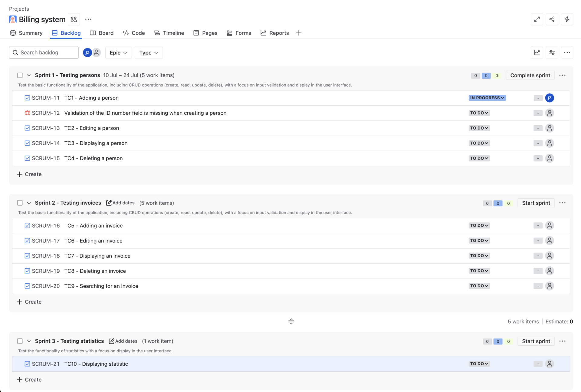The height and width of the screenshot is (392, 581).
Task: Click the plus icon to add a tab
Action: (299, 33)
